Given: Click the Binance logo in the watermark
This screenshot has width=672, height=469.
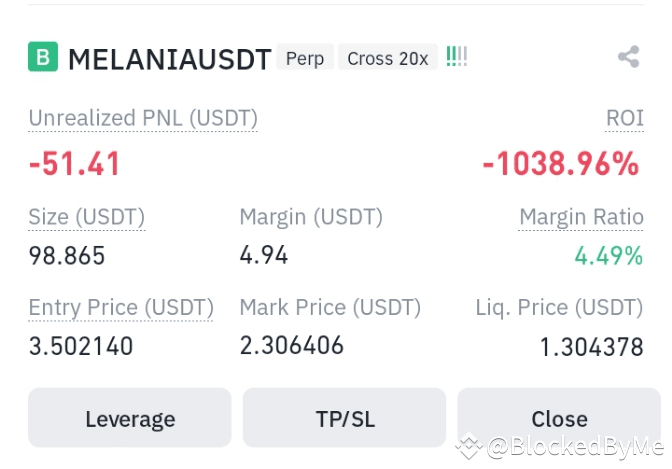Looking at the screenshot, I should (467, 445).
